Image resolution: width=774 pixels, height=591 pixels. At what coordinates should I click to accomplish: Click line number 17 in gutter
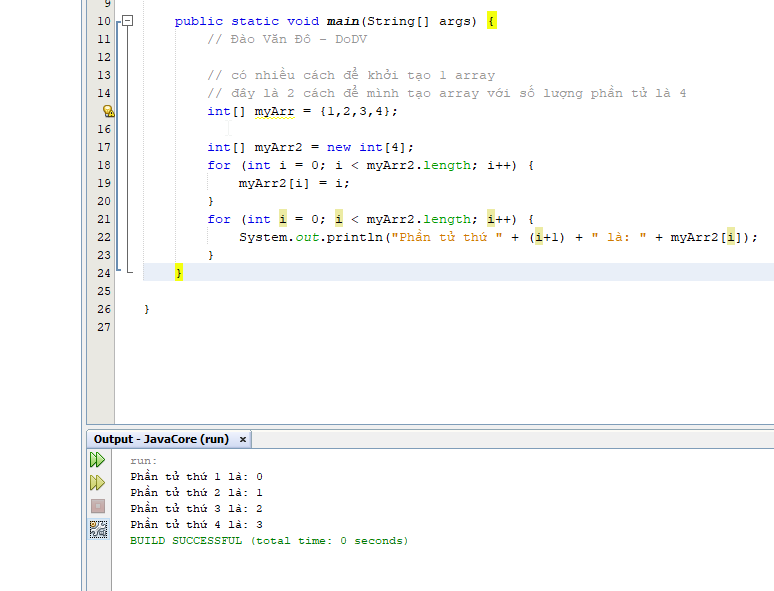(x=104, y=147)
